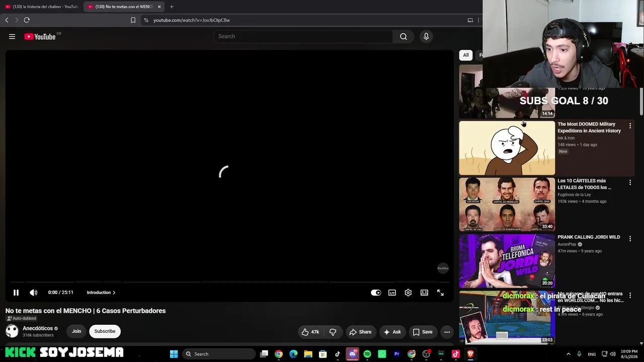Reload the current page
The width and height of the screenshot is (644, 362).
point(27,20)
